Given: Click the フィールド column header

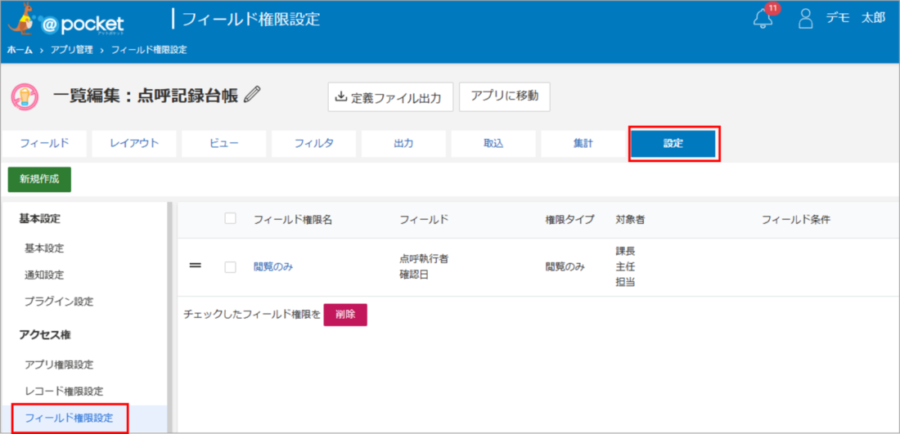Looking at the screenshot, I should pos(424,219).
